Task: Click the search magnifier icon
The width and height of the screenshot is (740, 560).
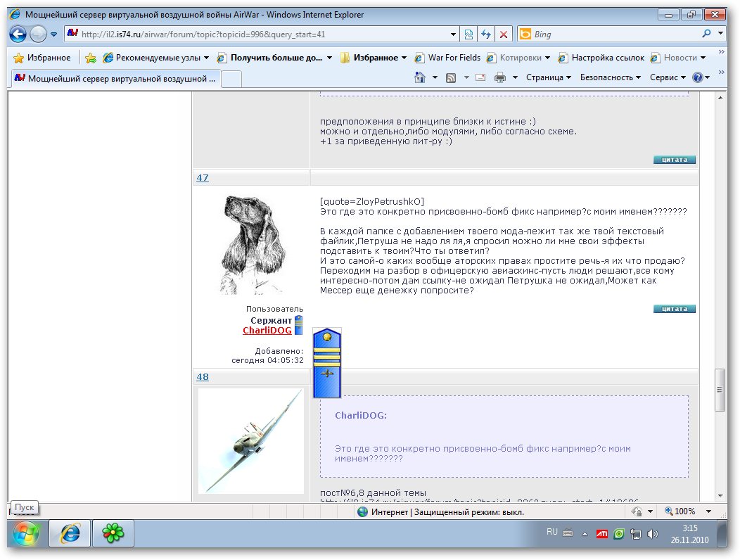Action: (706, 34)
